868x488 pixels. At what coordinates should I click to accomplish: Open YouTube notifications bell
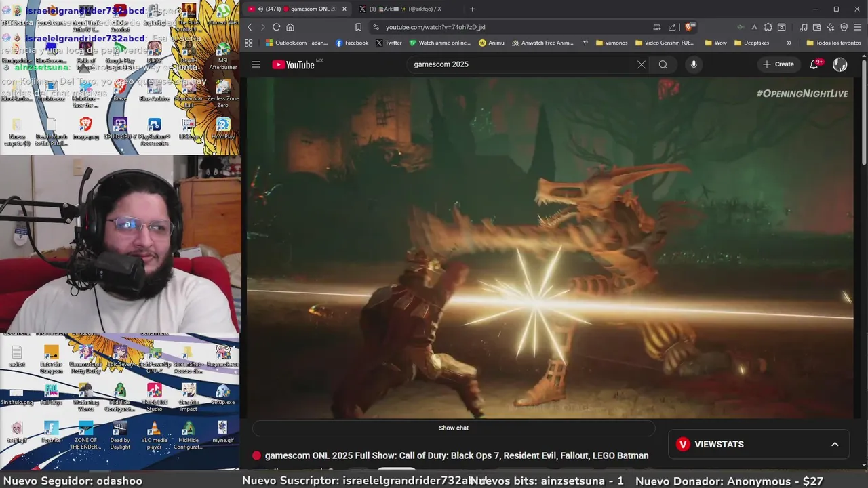814,64
